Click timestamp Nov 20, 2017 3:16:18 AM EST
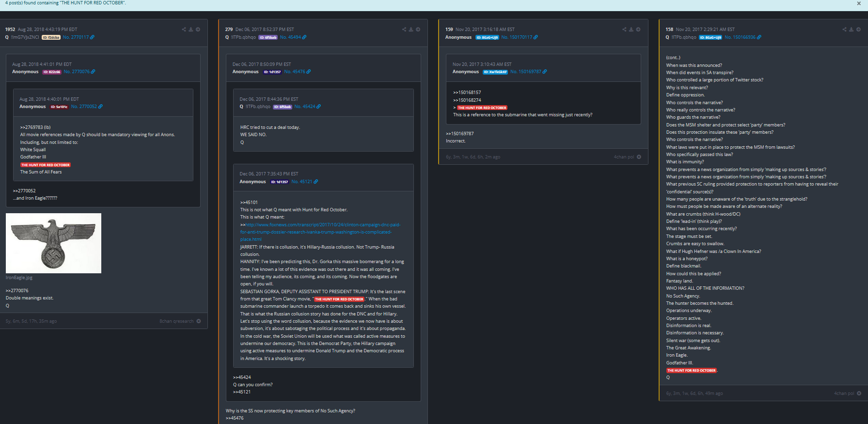Screen dimensions: 868x424 click(x=485, y=30)
